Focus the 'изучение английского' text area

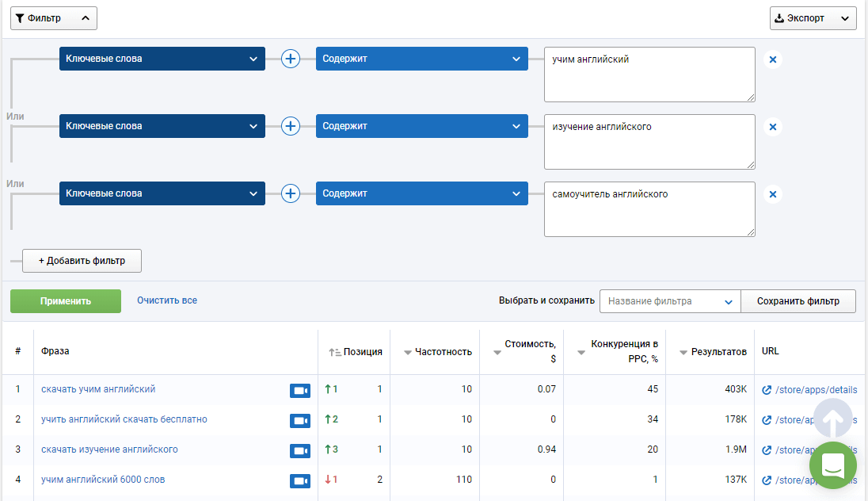(649, 142)
